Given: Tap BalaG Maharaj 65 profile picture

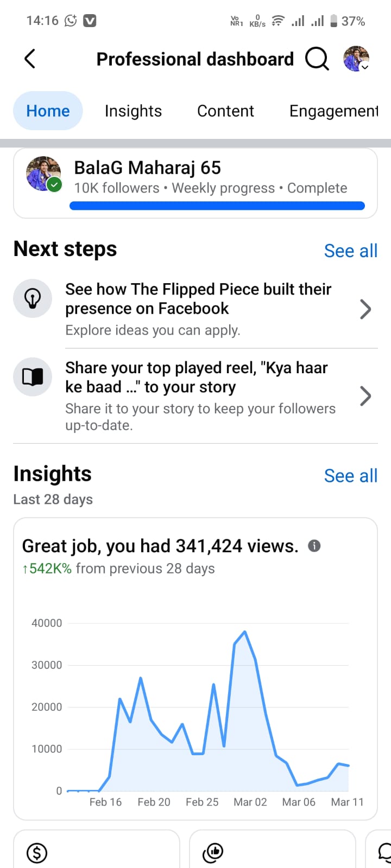Looking at the screenshot, I should (43, 174).
